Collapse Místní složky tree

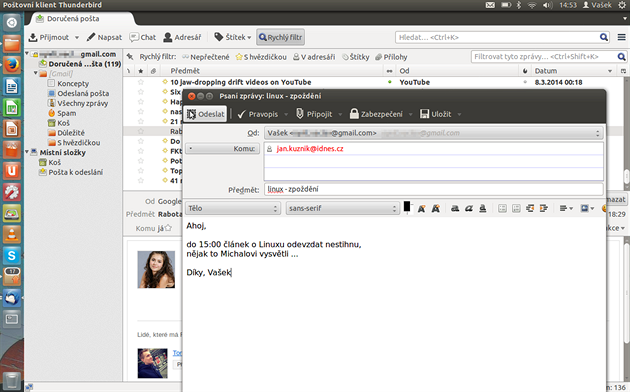point(27,152)
